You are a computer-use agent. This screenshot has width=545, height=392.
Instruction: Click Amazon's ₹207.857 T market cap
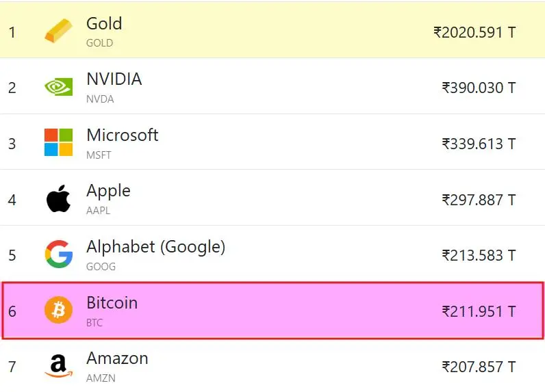pos(479,367)
